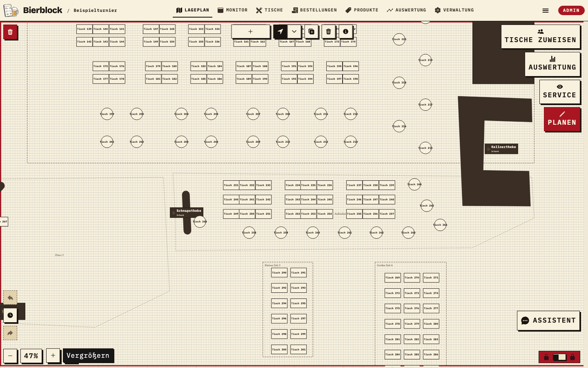The image size is (588, 368).
Task: Open the Verwaltung tab
Action: pos(454,10)
